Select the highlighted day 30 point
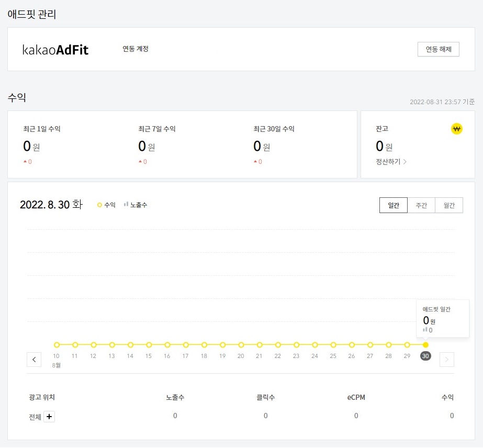Viewport: 483px width, 448px height. click(x=425, y=345)
